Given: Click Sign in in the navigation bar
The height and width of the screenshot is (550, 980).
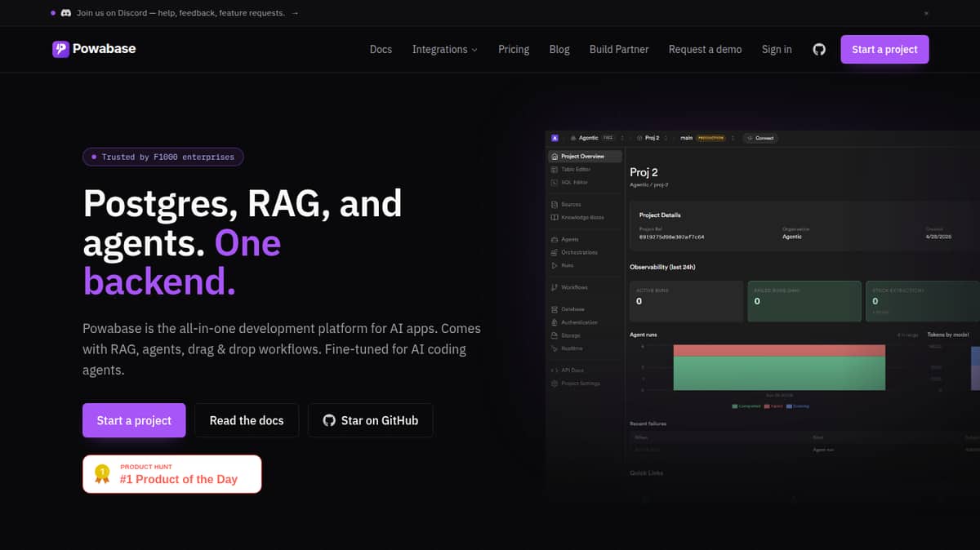Looking at the screenshot, I should click(777, 49).
